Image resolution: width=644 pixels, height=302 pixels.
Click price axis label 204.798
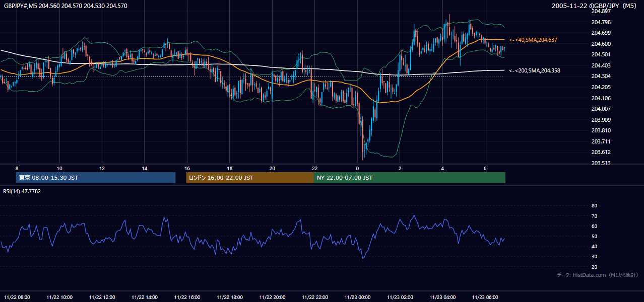tap(601, 22)
